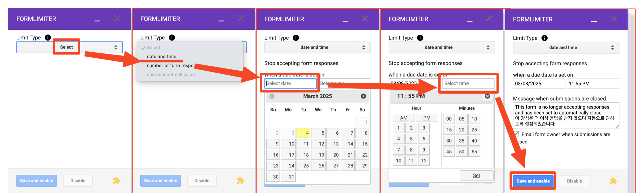644x193 pixels.
Task: Click the puzzle icon in the second panel footer
Action: point(240,181)
